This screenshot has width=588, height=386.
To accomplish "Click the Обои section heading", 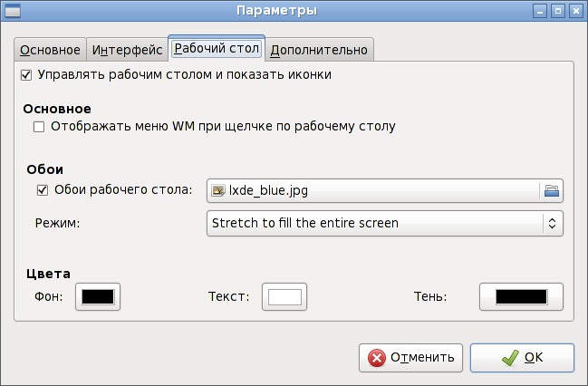I will 45,169.
